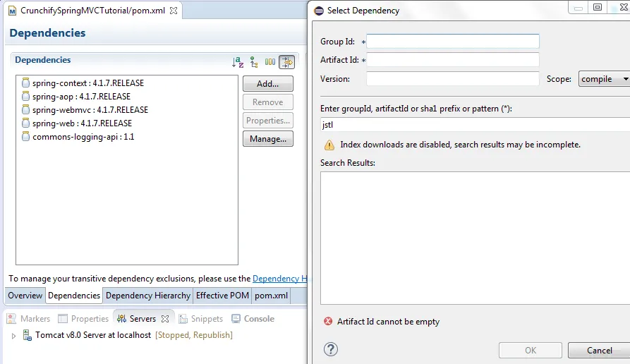Click the Remove button
Image resolution: width=630 pixels, height=364 pixels.
(267, 102)
